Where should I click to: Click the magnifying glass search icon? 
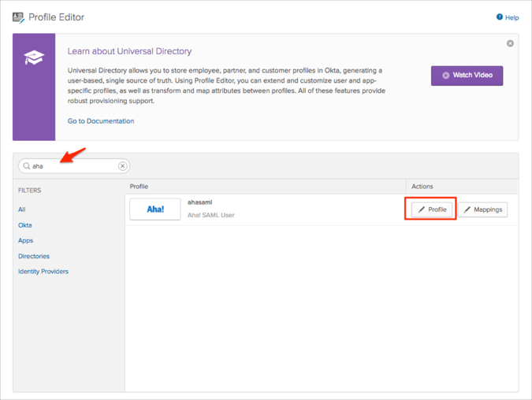tap(27, 166)
